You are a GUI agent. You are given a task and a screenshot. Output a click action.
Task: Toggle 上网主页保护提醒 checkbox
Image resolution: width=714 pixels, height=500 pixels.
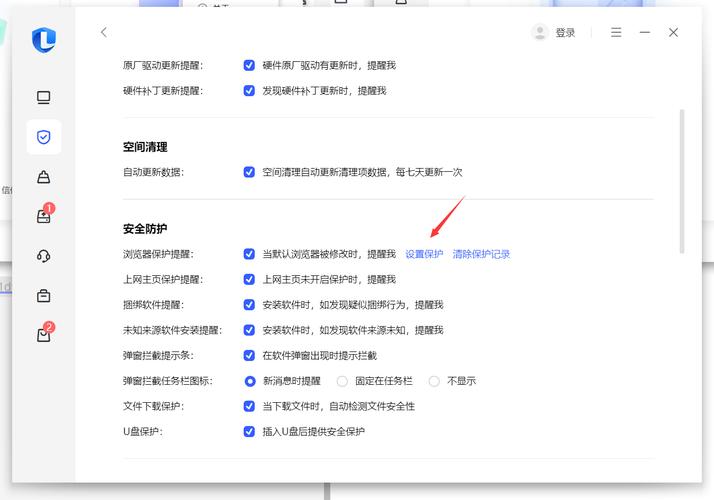[x=249, y=279]
